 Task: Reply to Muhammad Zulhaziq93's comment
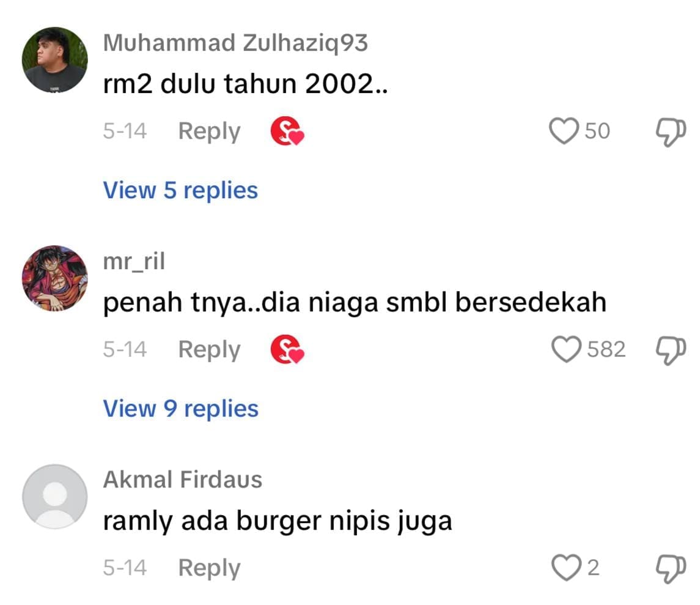point(209,132)
